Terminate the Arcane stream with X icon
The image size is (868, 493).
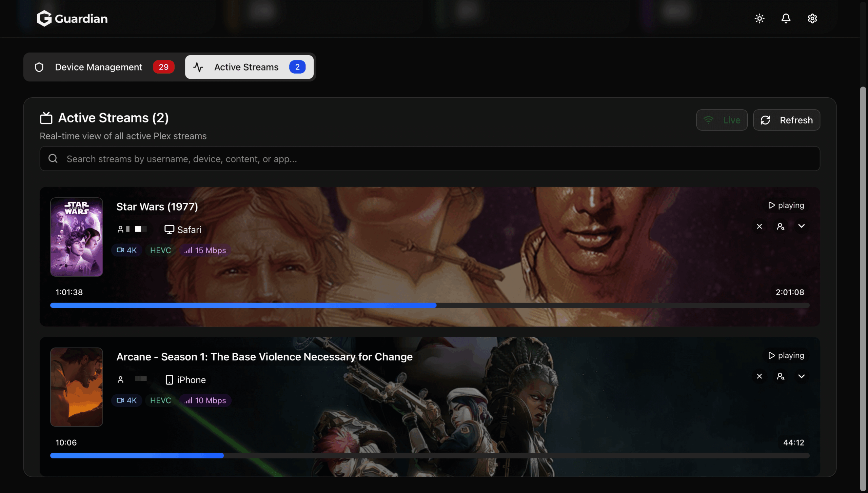[x=759, y=376]
